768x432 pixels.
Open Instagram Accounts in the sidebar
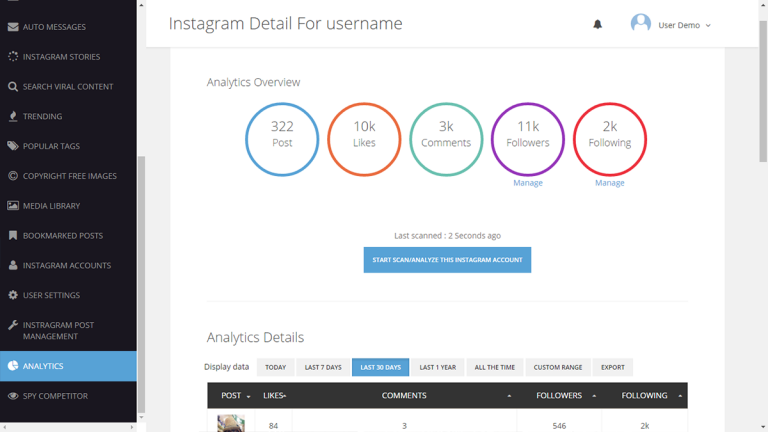[x=67, y=266]
